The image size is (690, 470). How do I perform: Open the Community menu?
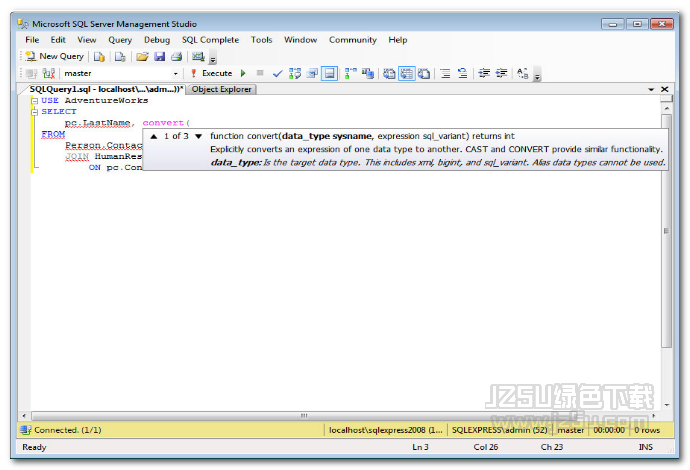[352, 40]
